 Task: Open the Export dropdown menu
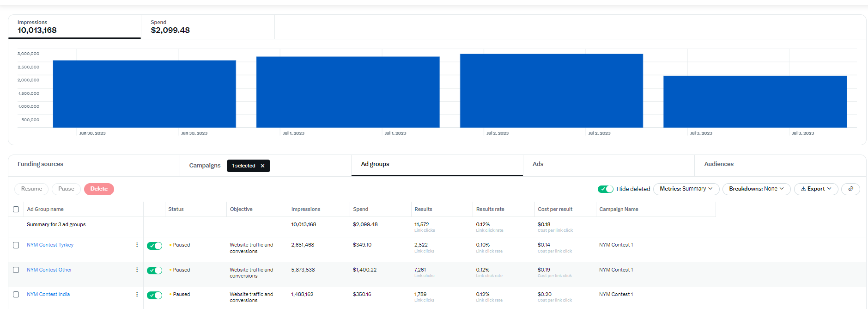(816, 189)
